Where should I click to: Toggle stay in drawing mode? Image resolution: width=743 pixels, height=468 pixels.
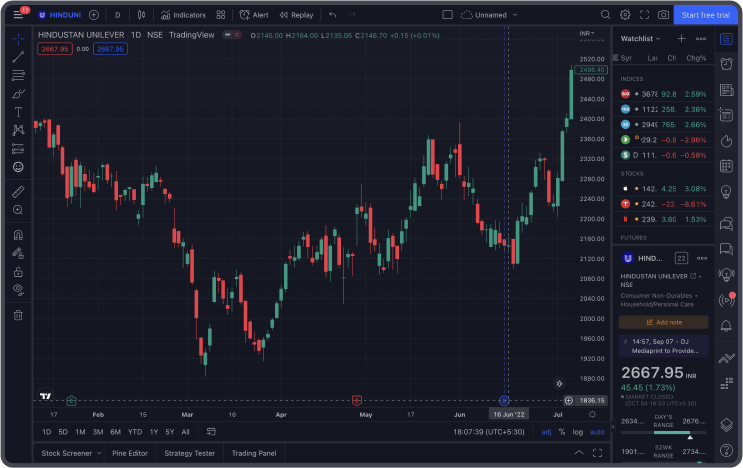pos(18,253)
